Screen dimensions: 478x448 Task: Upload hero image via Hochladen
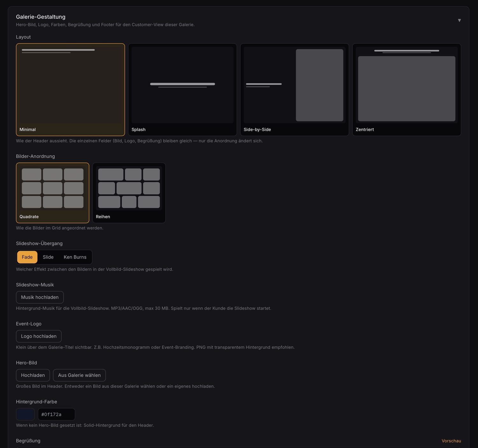point(33,375)
